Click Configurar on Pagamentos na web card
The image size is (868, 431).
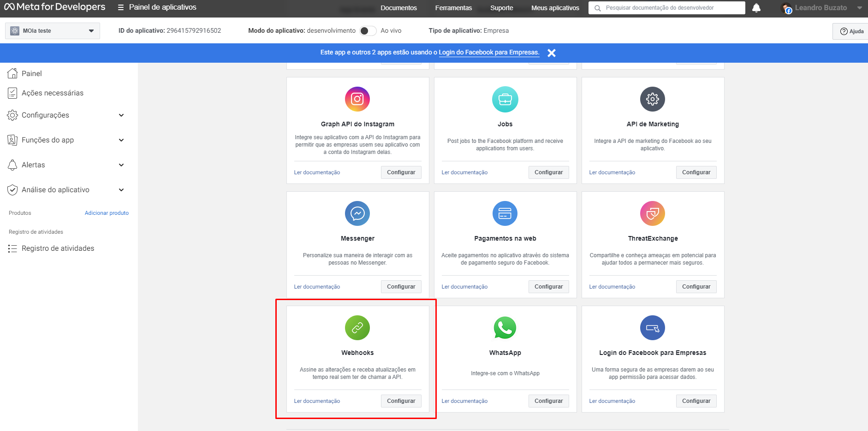549,287
